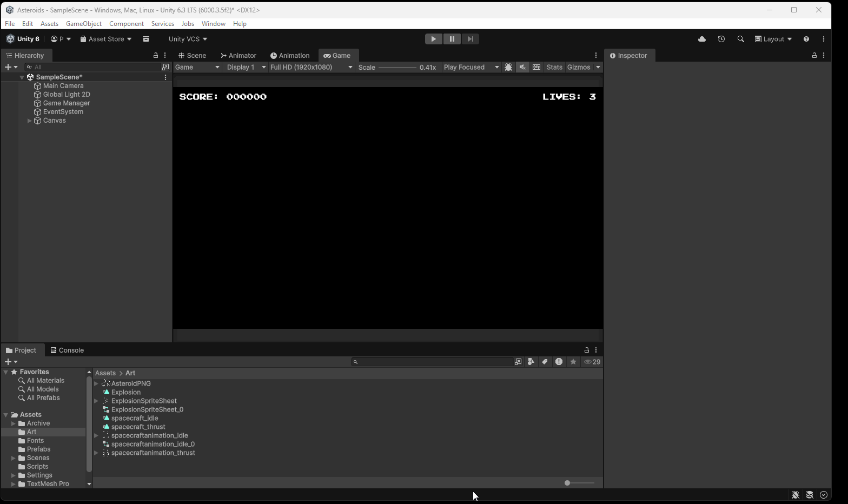Click the star save-search icon in Project

[x=573, y=362]
